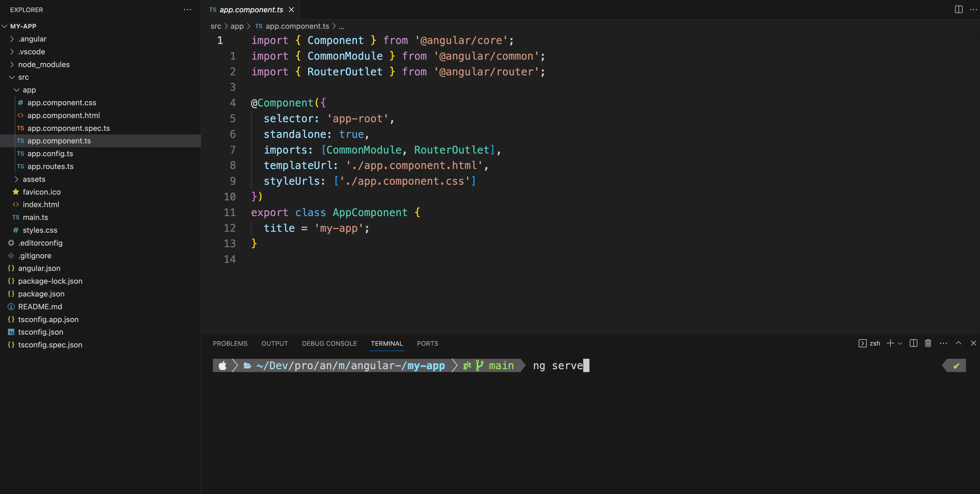This screenshot has height=494, width=980.
Task: Switch to the PORTS tab
Action: tap(427, 343)
